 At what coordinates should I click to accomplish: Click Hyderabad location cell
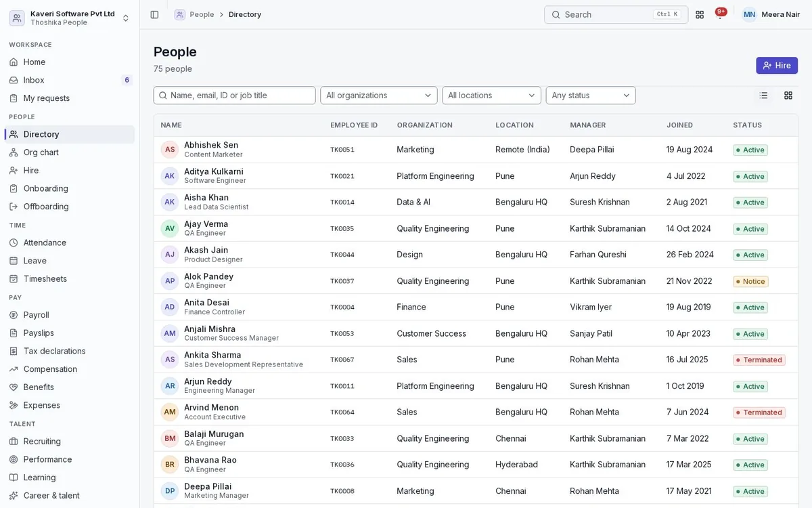click(516, 465)
